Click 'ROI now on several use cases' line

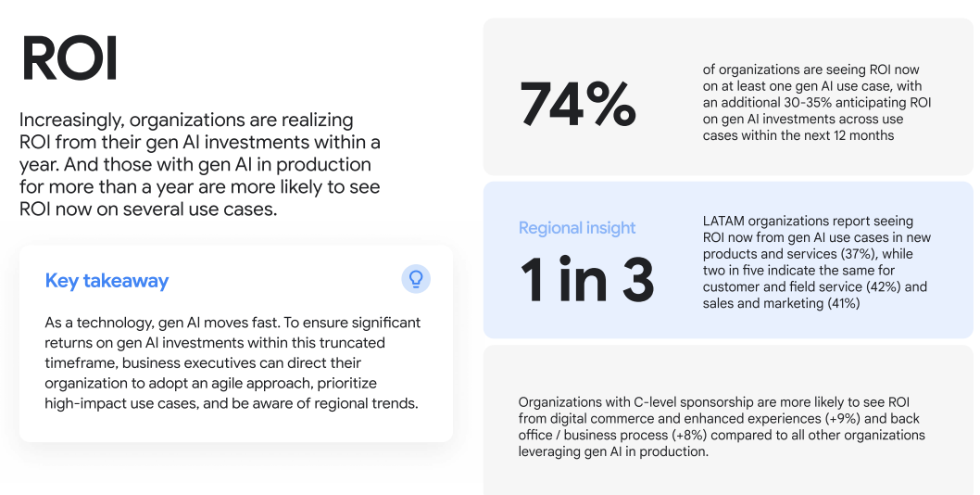point(148,209)
